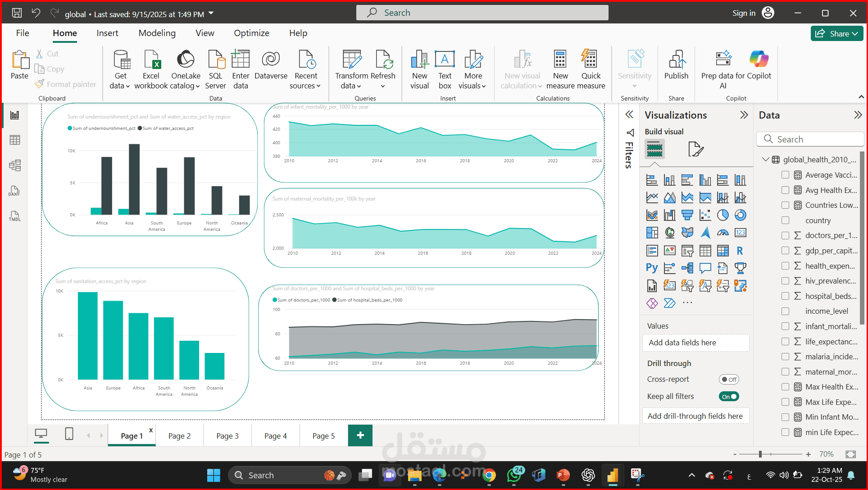This screenshot has height=490, width=868.
Task: Select the gauge visual icon
Action: pyautogui.click(x=723, y=233)
